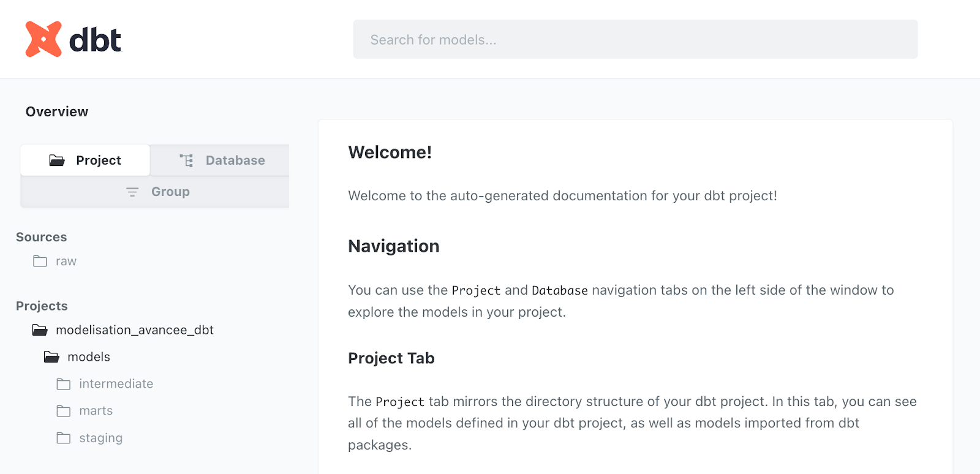Screen dimensions: 980x474
Task: Click the intermediate folder icon
Action: (64, 384)
